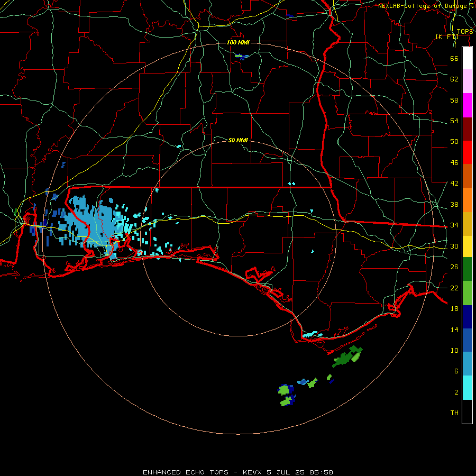This screenshot has width=476, height=476.
Task: Click the 46 legend value label
Action: 454,163
